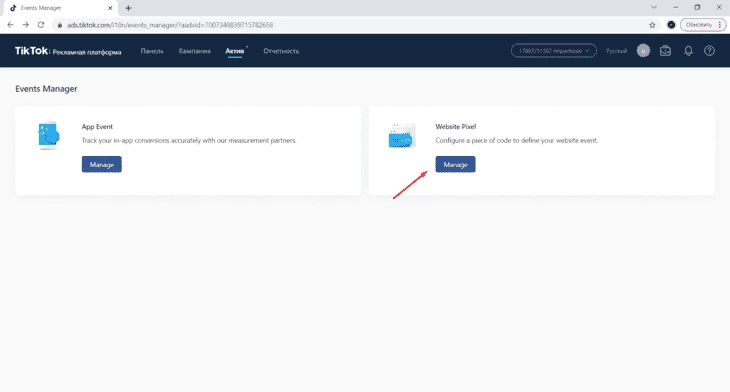
Task: Click Manage under Website Pixel
Action: (455, 164)
